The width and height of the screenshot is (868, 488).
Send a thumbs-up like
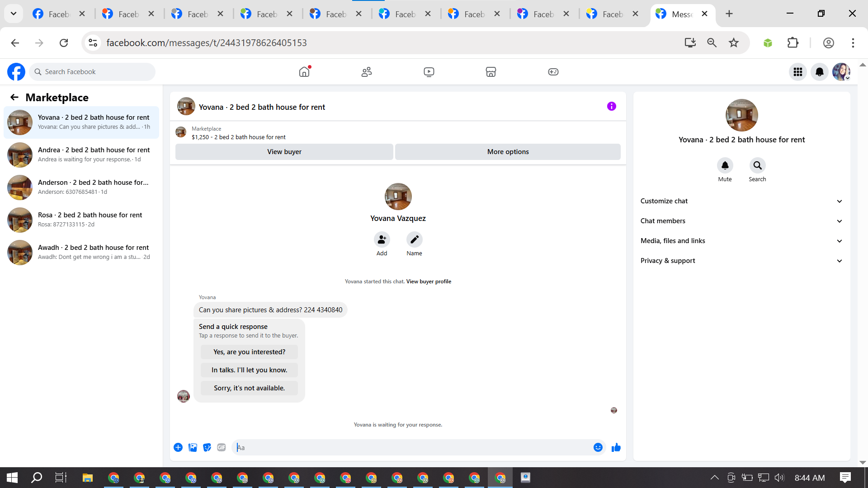pyautogui.click(x=616, y=447)
